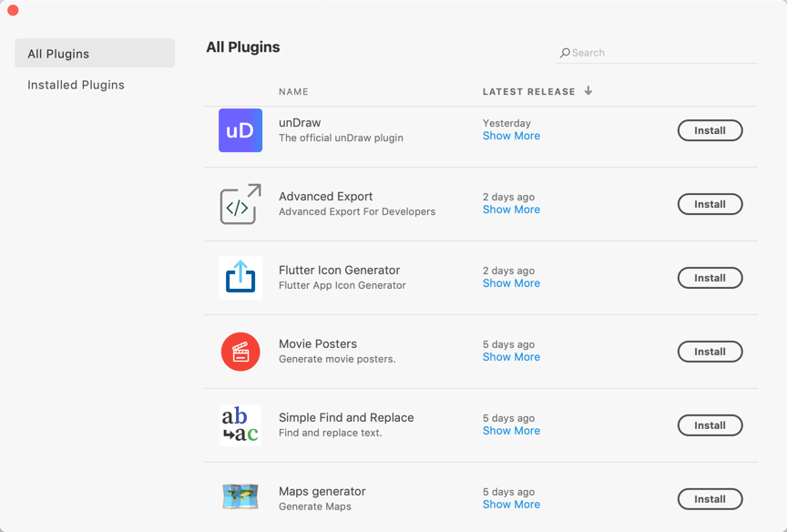
Task: Click the unDraw plugin icon
Action: point(240,130)
